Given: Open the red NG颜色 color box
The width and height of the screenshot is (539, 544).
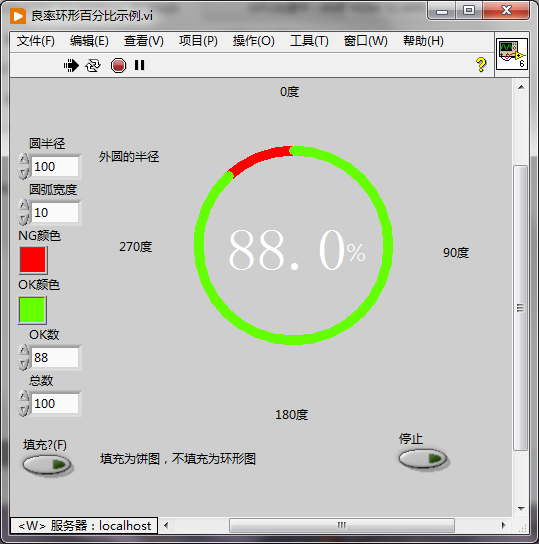Looking at the screenshot, I should [33, 260].
